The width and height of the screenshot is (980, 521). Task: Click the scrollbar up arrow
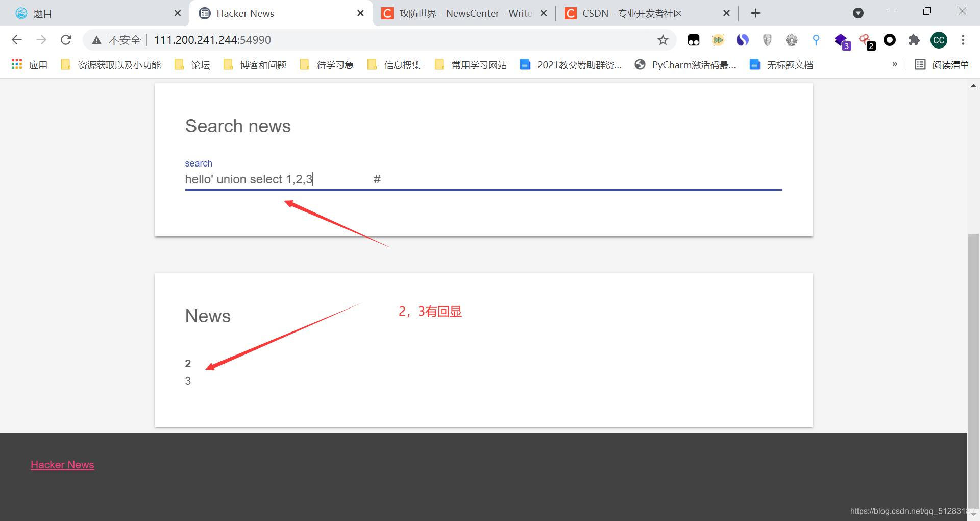973,86
